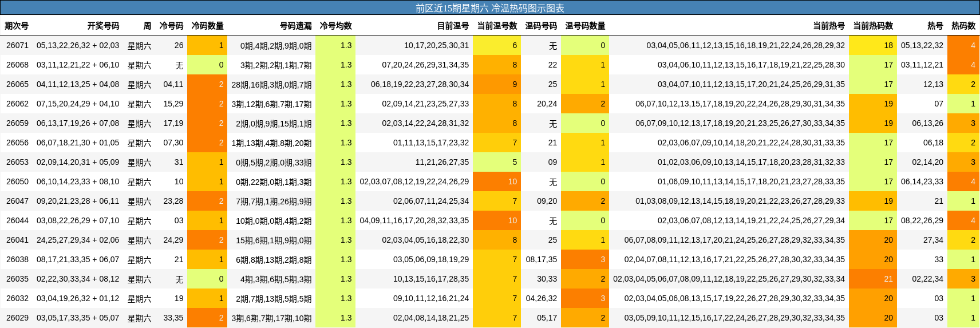Click cold numbers cell 23,28

[x=173, y=201]
